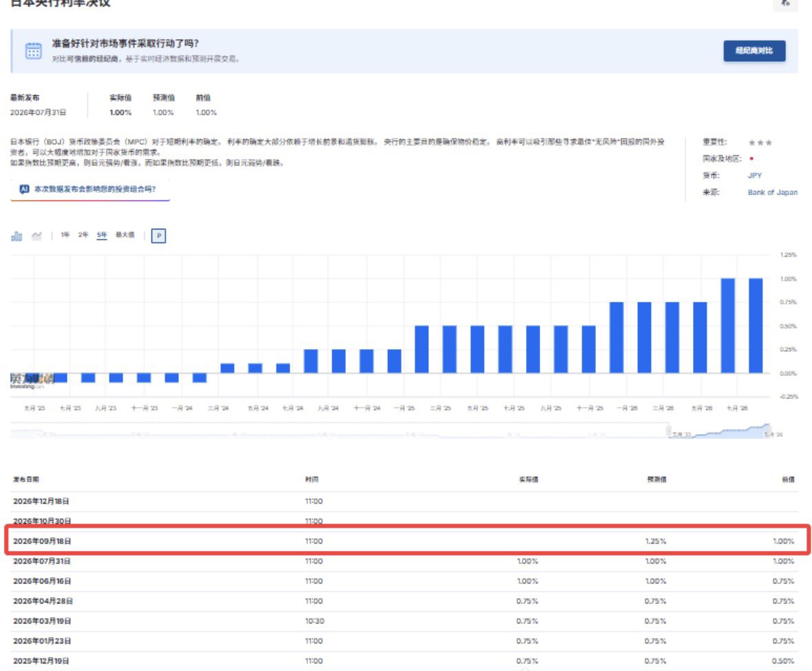The image size is (812, 671).
Task: Click the 预测值 table column header
Action: pos(656,479)
